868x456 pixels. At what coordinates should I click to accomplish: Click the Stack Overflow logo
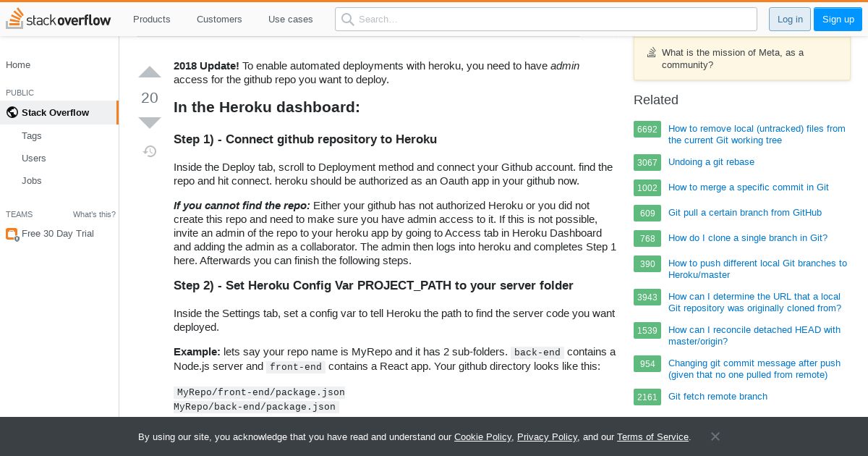59,19
